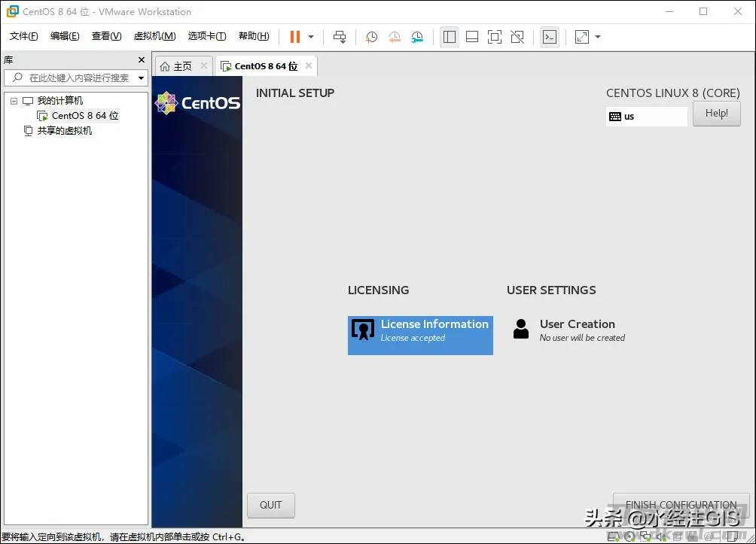Open the 文件(F) menu

[23, 36]
